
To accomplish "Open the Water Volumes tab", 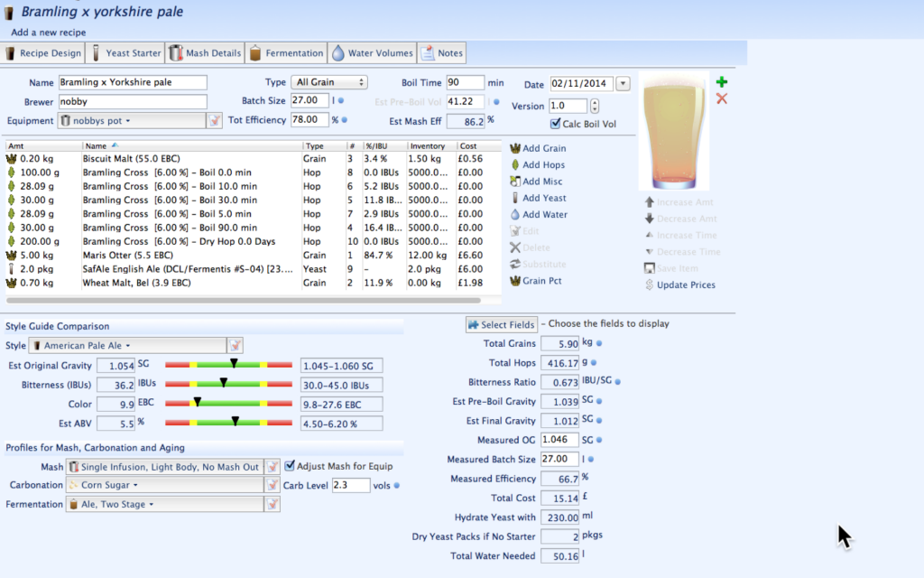I will coord(373,53).
